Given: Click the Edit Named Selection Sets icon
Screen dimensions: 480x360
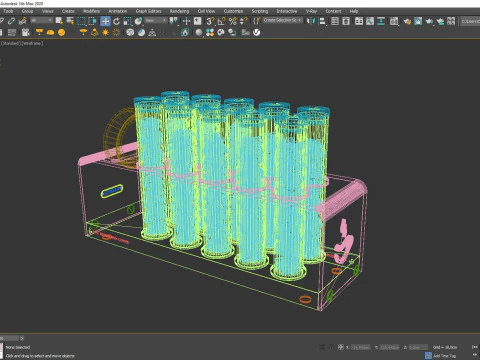Looking at the screenshot, I should 256,21.
